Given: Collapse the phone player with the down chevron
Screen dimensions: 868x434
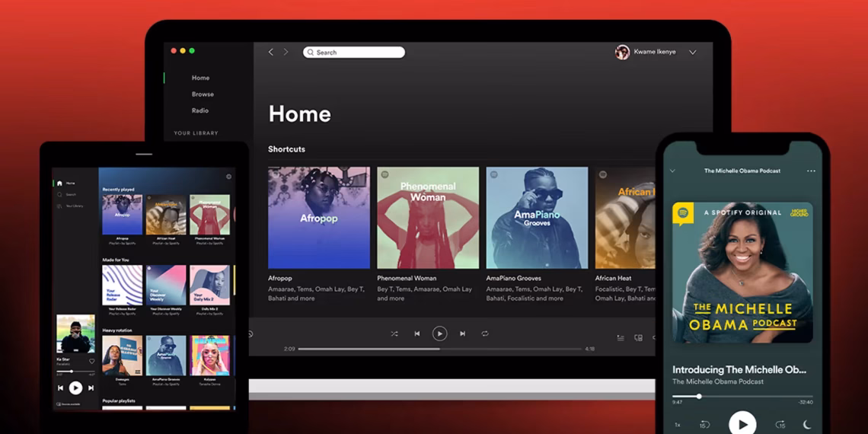Looking at the screenshot, I should (x=672, y=171).
